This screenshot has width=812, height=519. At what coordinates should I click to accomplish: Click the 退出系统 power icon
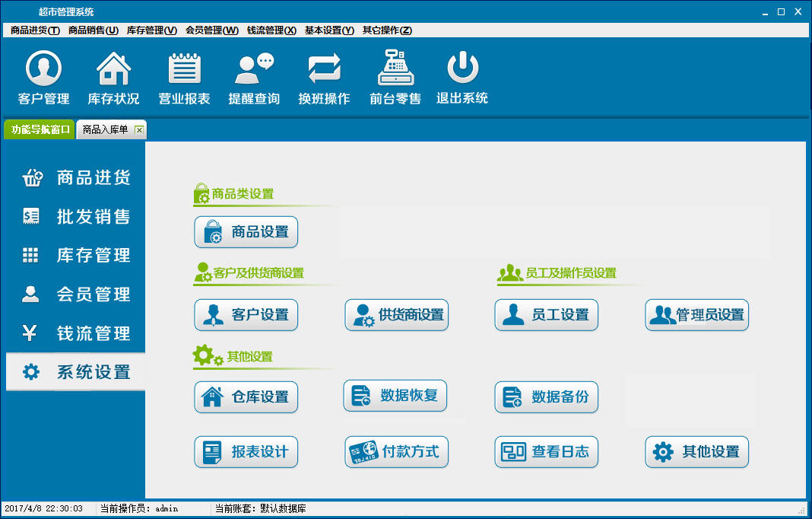462,68
